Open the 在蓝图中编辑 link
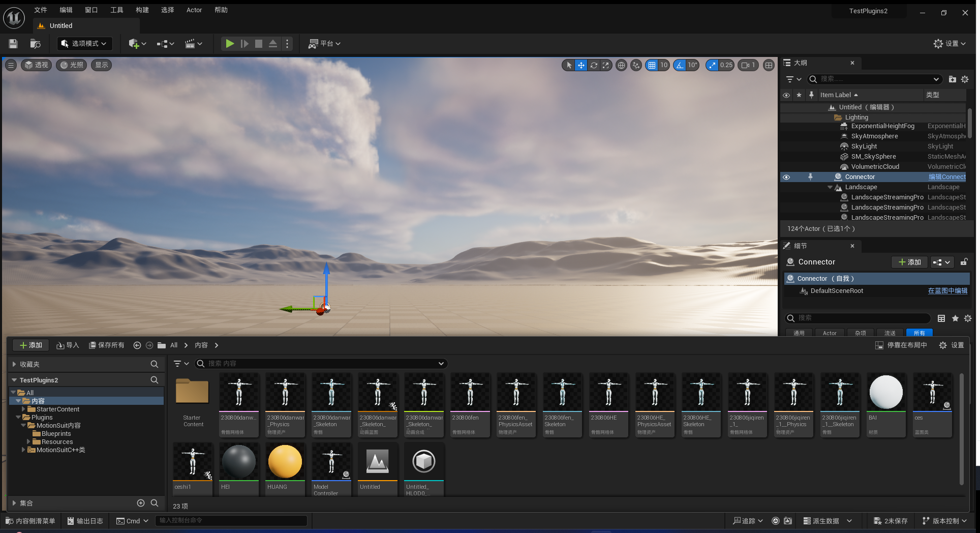This screenshot has height=533, width=980. pos(947,291)
